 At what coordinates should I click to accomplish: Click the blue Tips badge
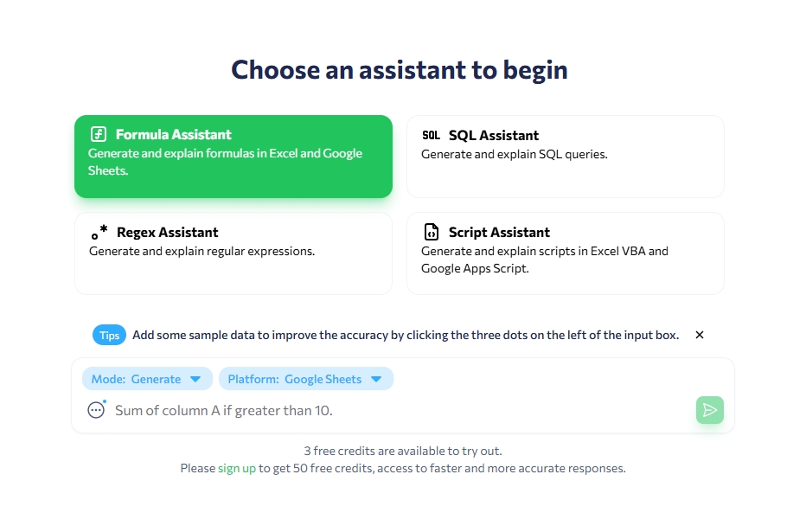[x=110, y=335]
